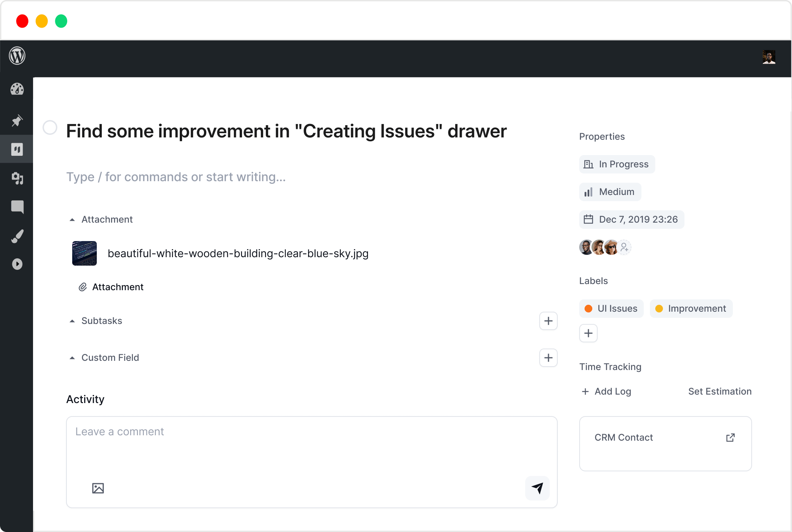Click the second assignee avatar
The image size is (792, 532).
tap(599, 247)
